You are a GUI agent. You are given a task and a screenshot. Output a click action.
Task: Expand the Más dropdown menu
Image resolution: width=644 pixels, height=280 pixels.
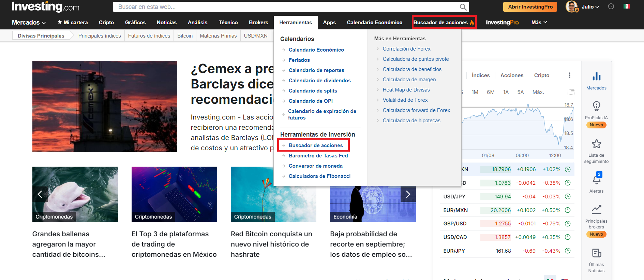(x=539, y=23)
